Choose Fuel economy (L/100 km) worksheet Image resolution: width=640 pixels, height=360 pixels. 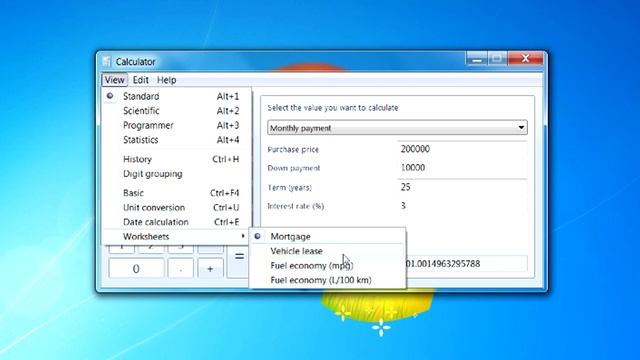(x=327, y=280)
